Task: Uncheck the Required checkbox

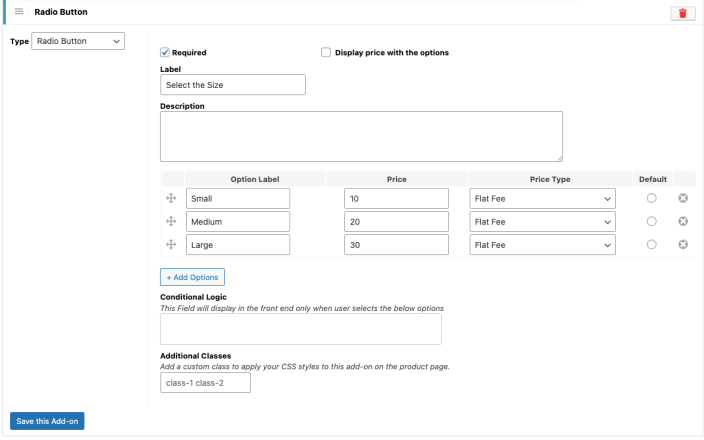Action: point(166,52)
